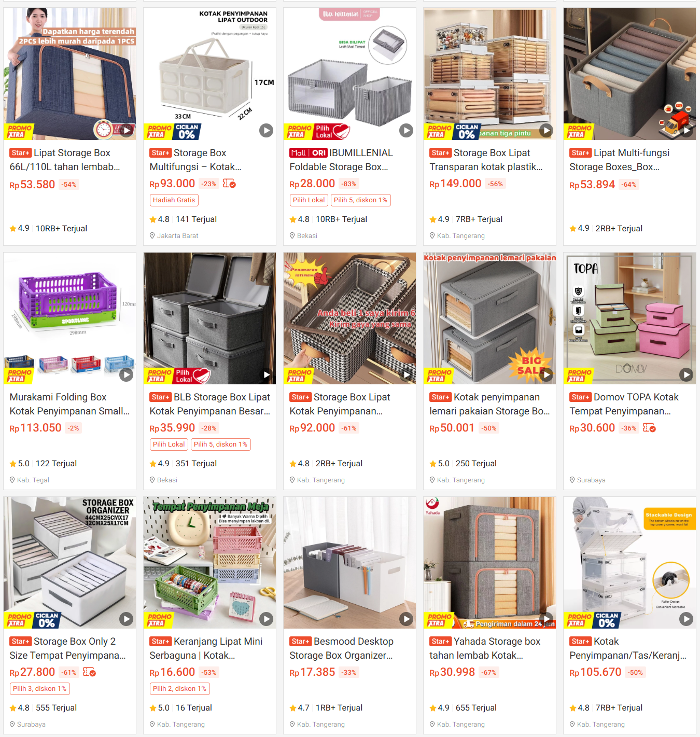This screenshot has width=700, height=737.
Task: Click voucher icon beside Rp93.000 price
Action: (229, 184)
